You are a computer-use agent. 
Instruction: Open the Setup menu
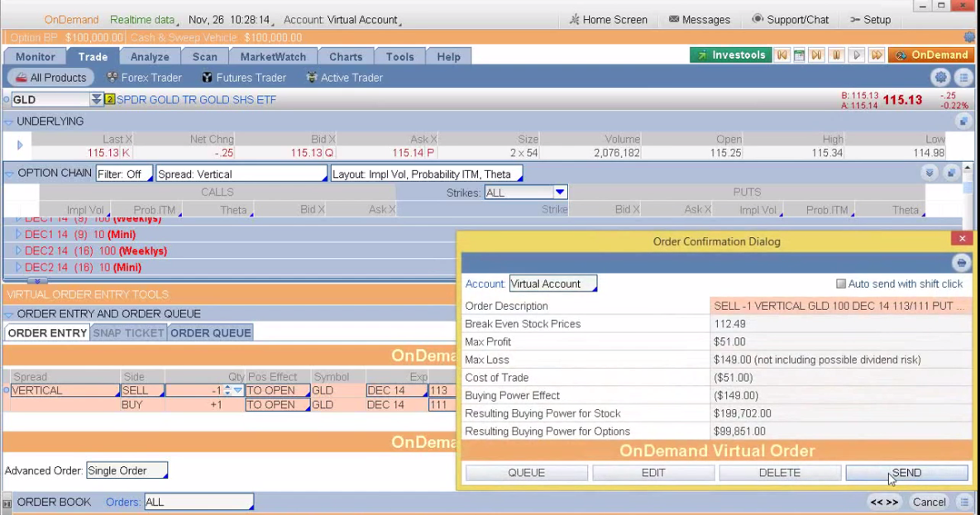(x=871, y=19)
